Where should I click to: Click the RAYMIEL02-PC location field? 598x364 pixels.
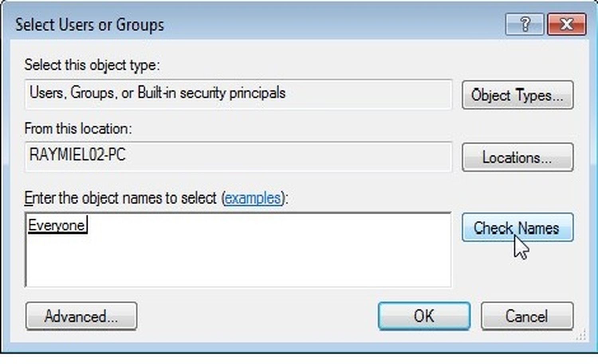(x=238, y=157)
